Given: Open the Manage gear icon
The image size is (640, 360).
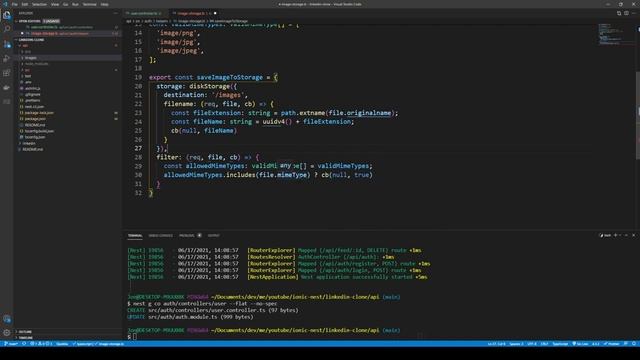Looking at the screenshot, I should click(x=7, y=333).
